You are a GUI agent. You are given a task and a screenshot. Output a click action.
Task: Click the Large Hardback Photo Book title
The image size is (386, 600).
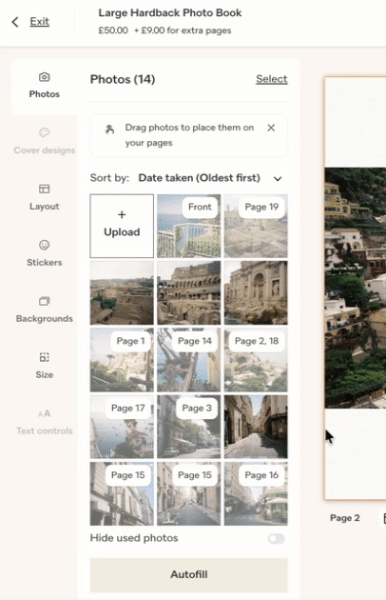[170, 13]
